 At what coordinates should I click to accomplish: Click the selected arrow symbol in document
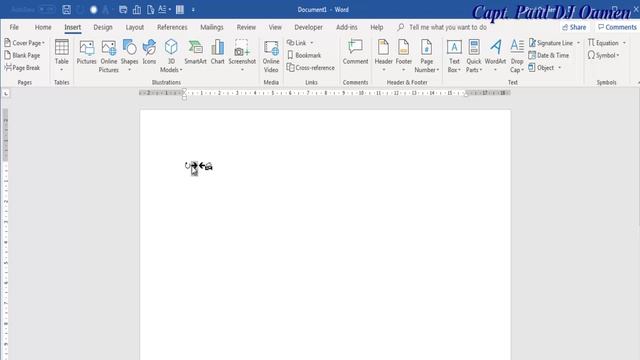tap(194, 166)
